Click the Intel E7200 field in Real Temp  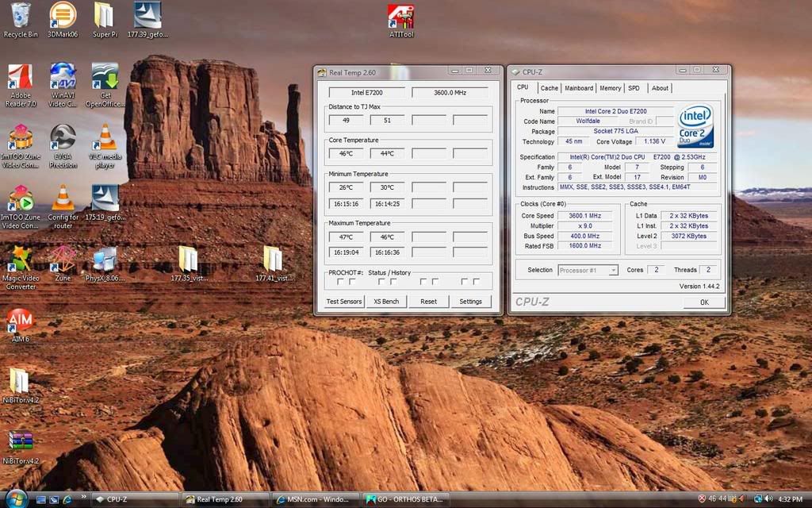[x=366, y=92]
